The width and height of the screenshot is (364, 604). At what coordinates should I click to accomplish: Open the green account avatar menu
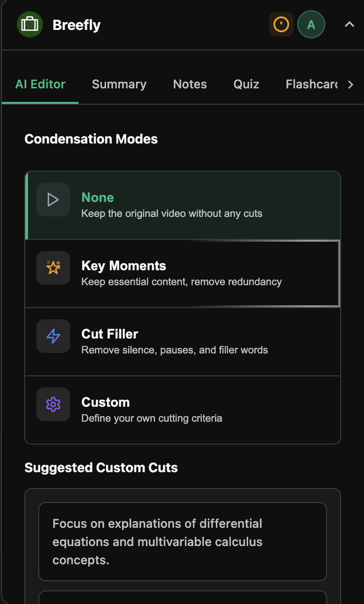click(x=311, y=24)
